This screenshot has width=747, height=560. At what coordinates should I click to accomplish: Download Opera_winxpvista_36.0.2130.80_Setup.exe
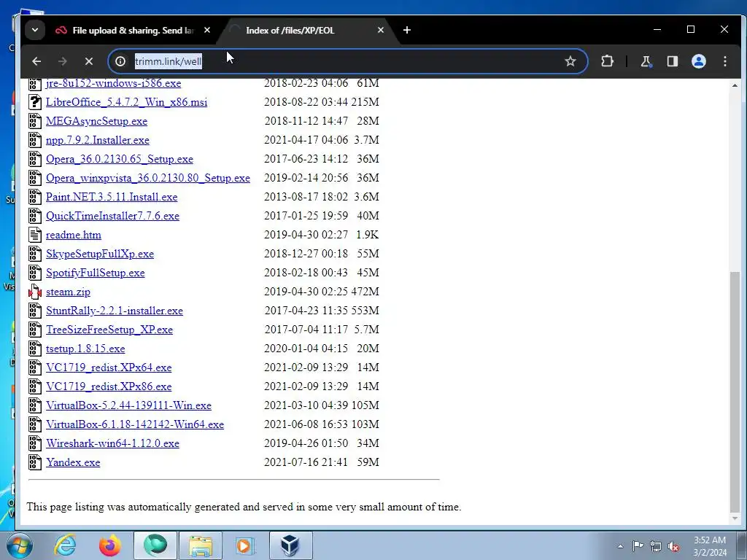[148, 178]
